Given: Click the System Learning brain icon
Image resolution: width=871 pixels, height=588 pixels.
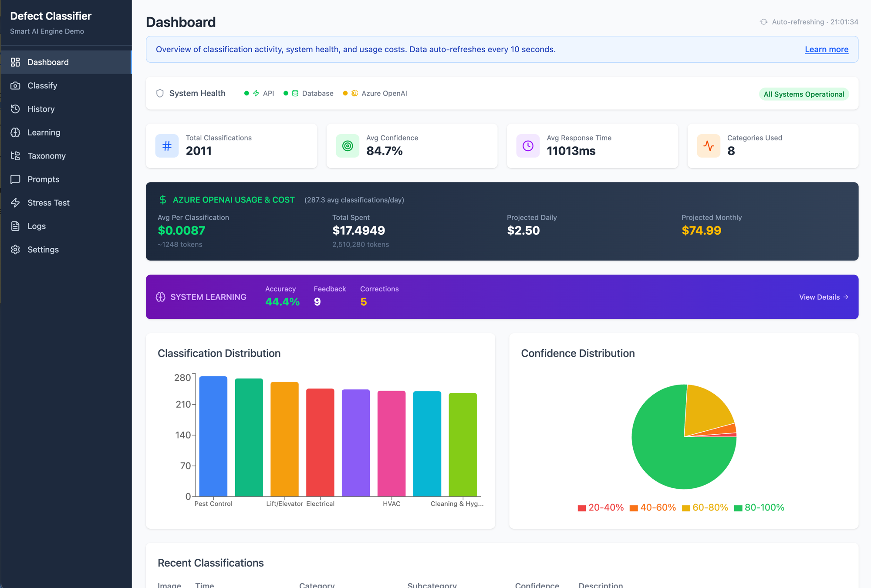Looking at the screenshot, I should click(x=161, y=297).
